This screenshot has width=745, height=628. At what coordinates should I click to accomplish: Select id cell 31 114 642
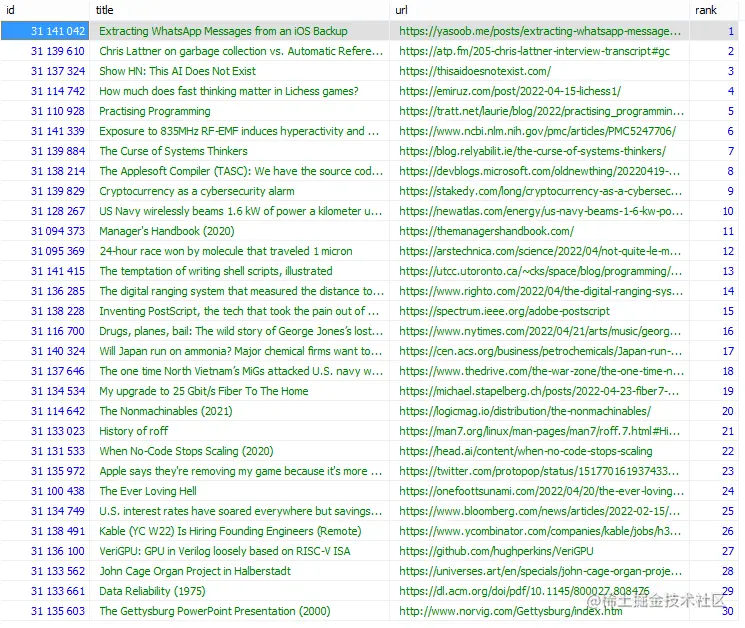click(x=45, y=411)
